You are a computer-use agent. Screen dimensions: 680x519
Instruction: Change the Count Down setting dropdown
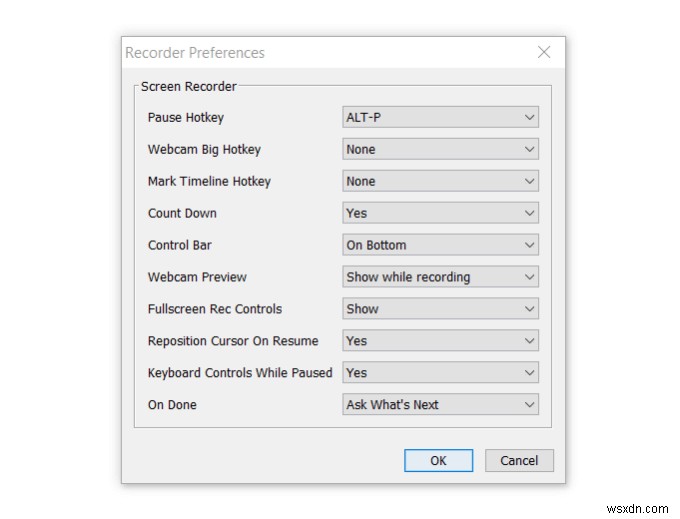click(x=440, y=213)
